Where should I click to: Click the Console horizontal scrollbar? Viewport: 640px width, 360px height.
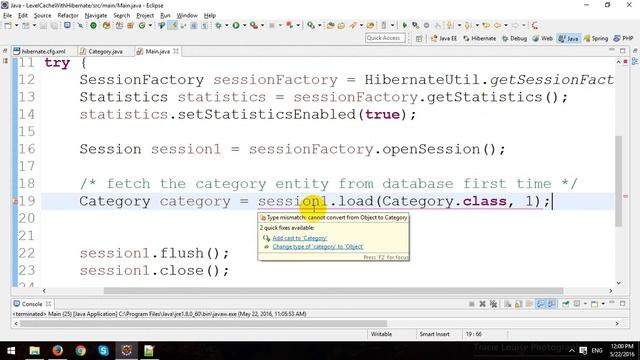203,324
